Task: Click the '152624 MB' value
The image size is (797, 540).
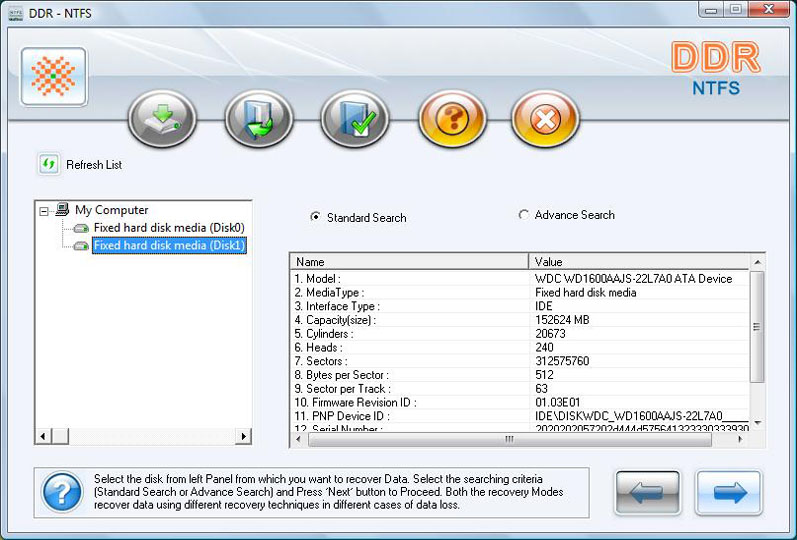Action: [x=562, y=320]
